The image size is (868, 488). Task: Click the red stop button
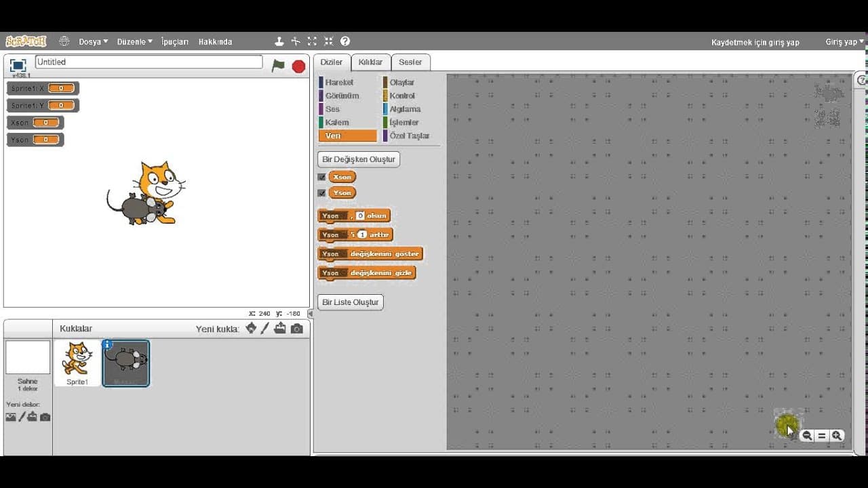click(298, 66)
